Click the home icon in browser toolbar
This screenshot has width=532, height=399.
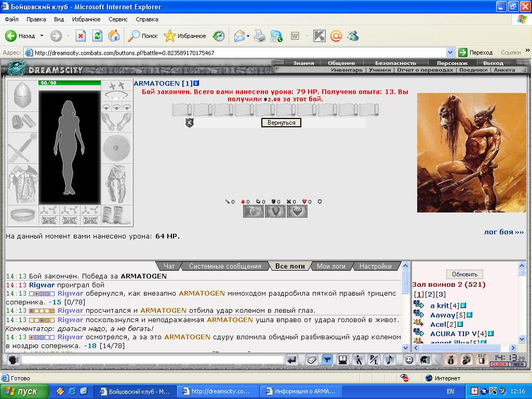(x=114, y=36)
